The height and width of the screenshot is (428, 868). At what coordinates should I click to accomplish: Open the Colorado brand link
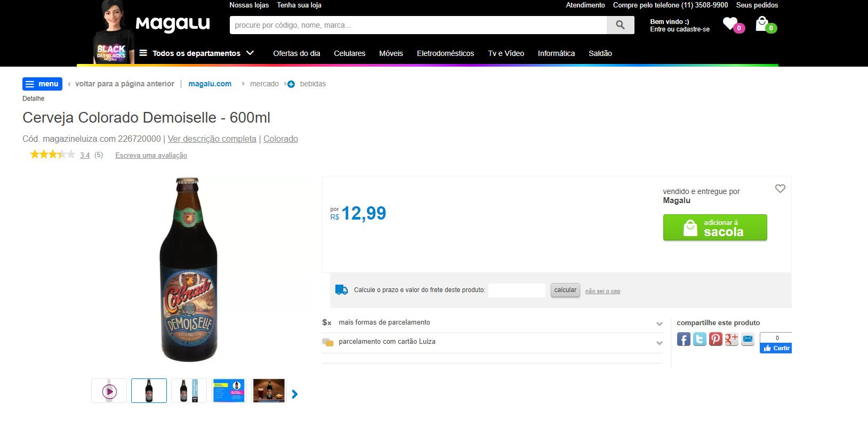tap(280, 139)
